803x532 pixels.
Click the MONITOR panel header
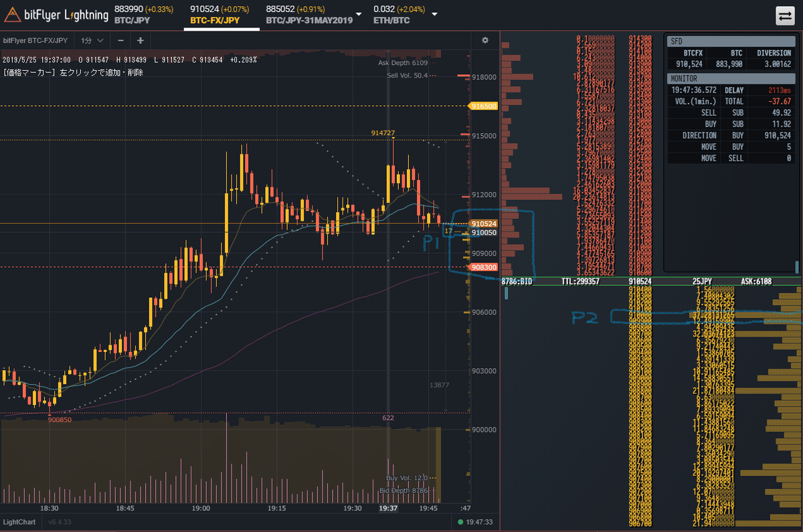click(732, 78)
